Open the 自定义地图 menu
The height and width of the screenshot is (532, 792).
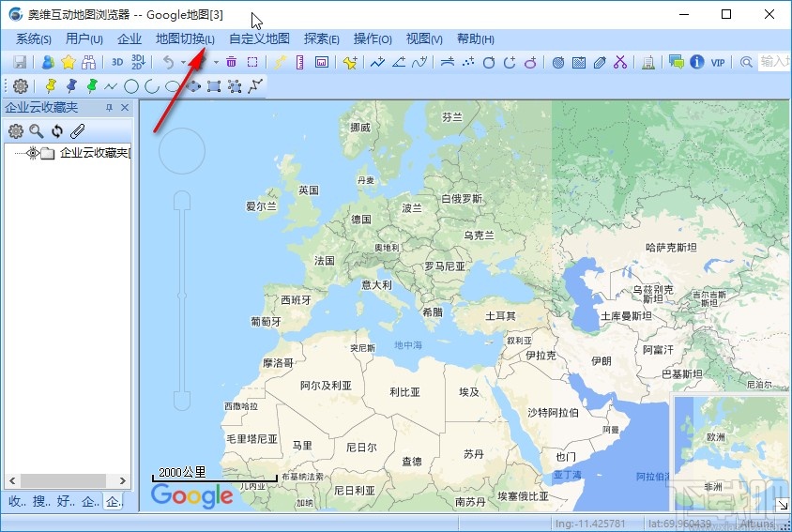(259, 38)
